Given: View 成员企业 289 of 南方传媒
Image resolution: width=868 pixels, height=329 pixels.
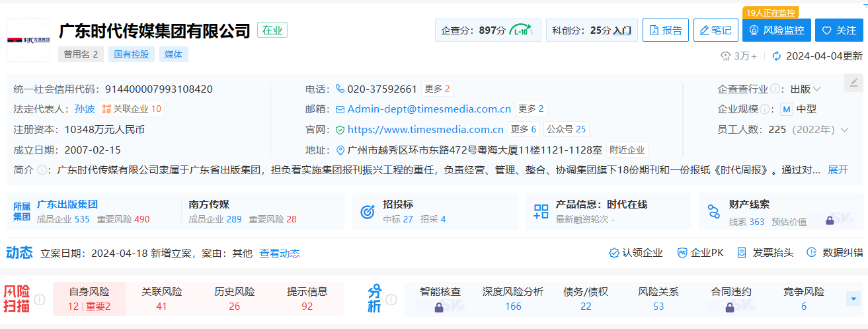Looking at the screenshot, I should pos(215,219).
